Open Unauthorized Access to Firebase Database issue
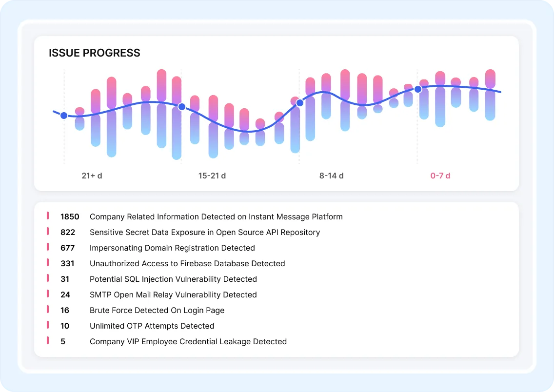This screenshot has height=392, width=554. tap(187, 263)
